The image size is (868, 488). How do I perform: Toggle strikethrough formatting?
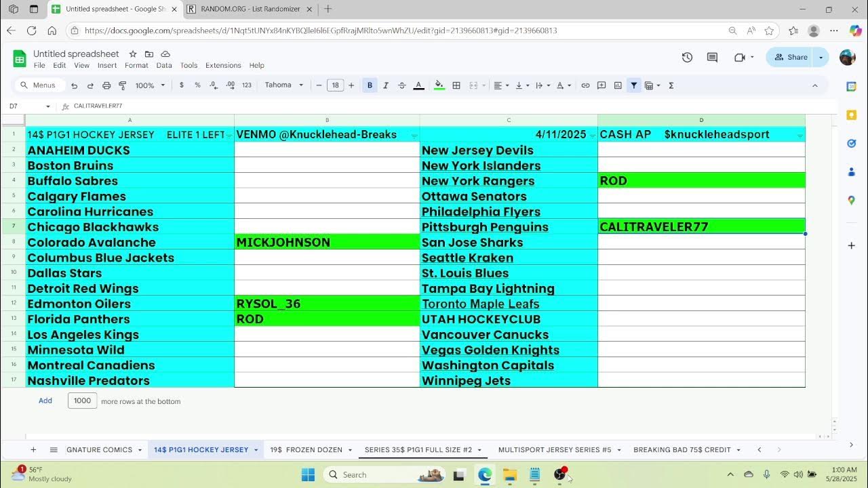click(x=402, y=85)
